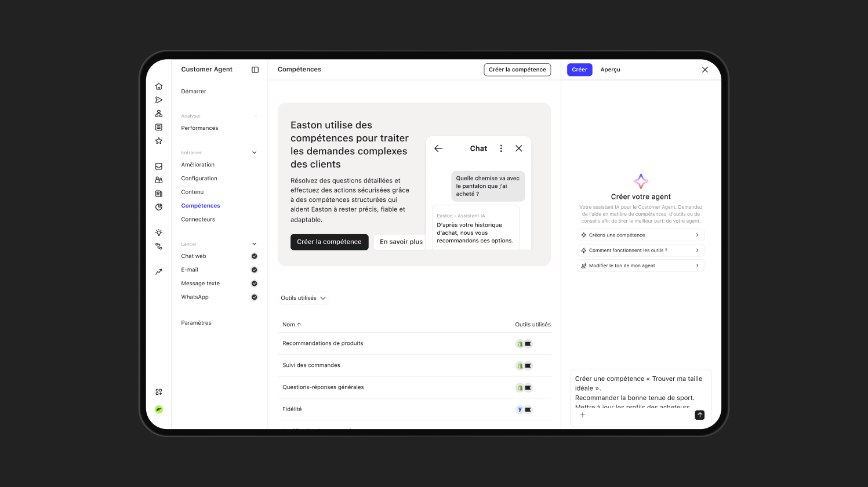Screen dimensions: 868x487
Task: Click the triangular send icon in the rail
Action: click(159, 100)
